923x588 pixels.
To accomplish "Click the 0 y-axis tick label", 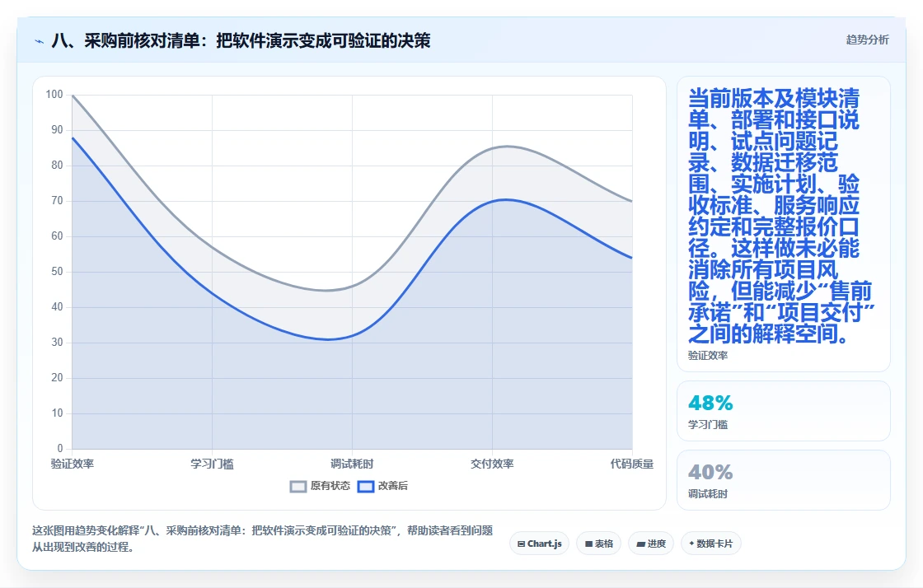I will pos(60,448).
